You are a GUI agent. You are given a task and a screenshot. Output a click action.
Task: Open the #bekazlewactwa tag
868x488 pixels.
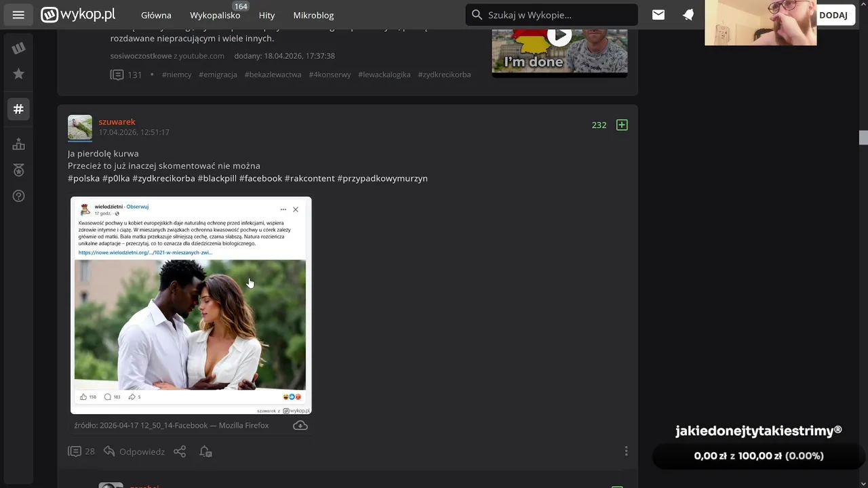273,75
